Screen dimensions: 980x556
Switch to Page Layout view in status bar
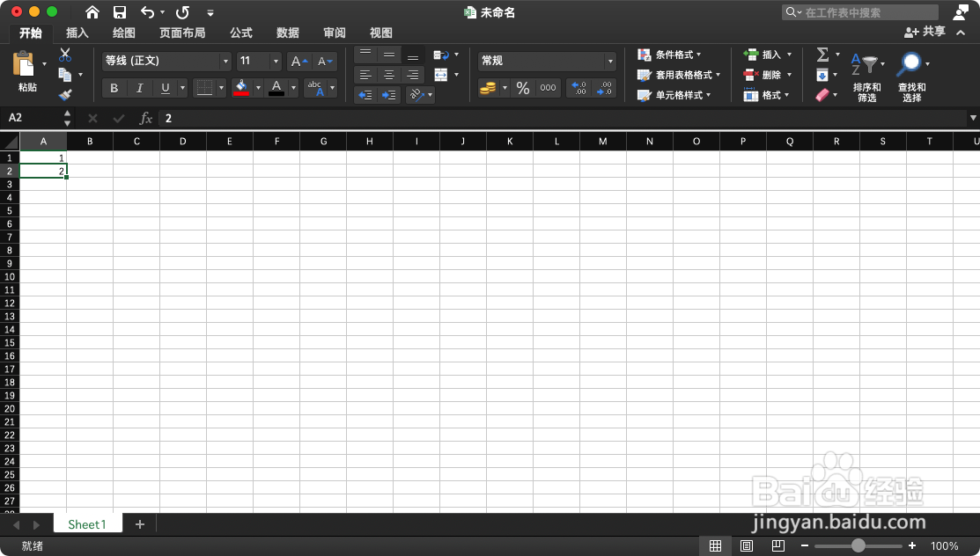[747, 546]
